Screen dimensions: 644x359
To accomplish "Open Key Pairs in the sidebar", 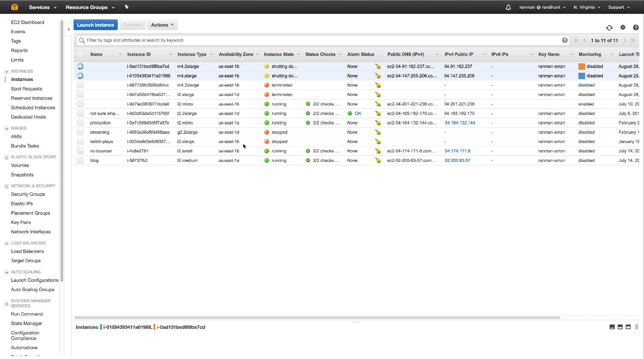I will point(21,223).
